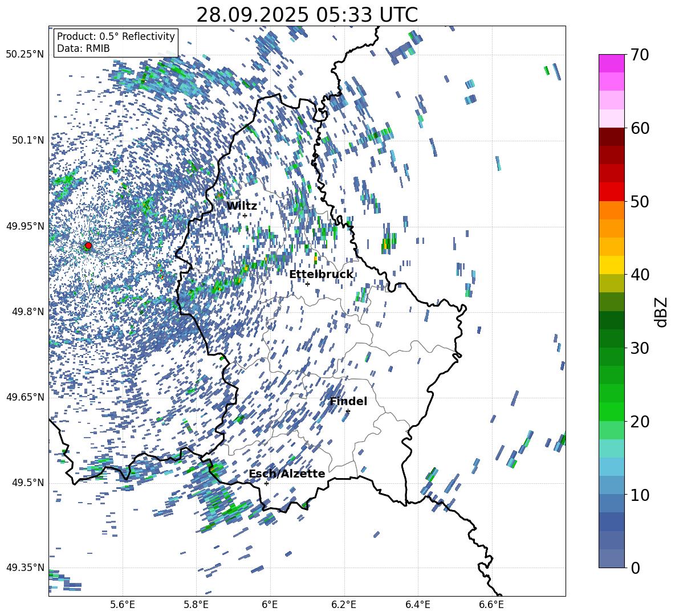The width and height of the screenshot is (675, 616).
Task: Click the 49.35°N latitude label
Action: pyautogui.click(x=25, y=568)
